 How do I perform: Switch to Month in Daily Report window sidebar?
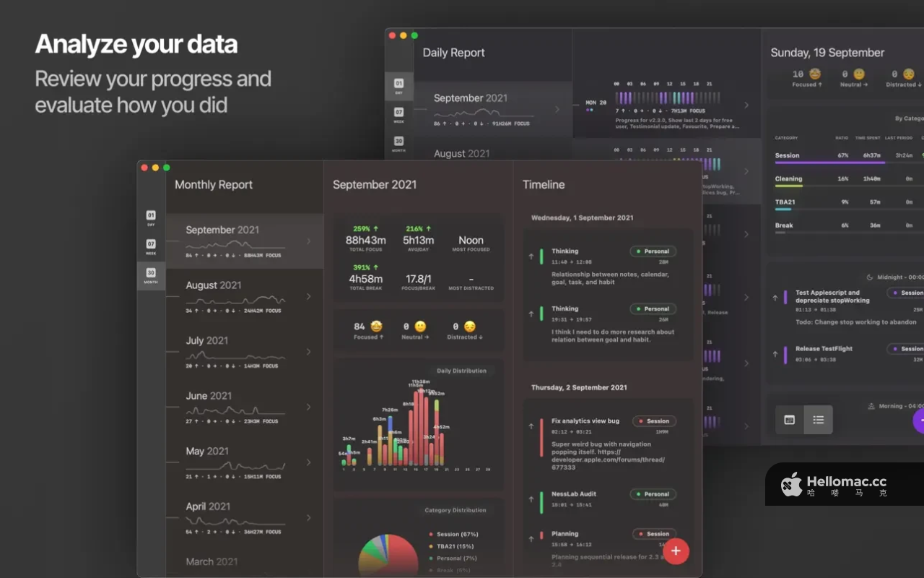point(398,144)
